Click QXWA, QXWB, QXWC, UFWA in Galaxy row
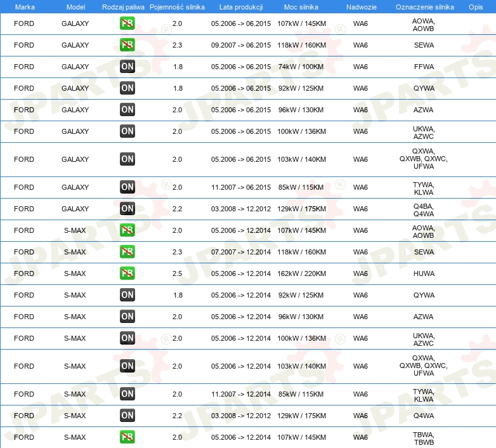Viewport: 496px width, 448px height. pyautogui.click(x=424, y=159)
